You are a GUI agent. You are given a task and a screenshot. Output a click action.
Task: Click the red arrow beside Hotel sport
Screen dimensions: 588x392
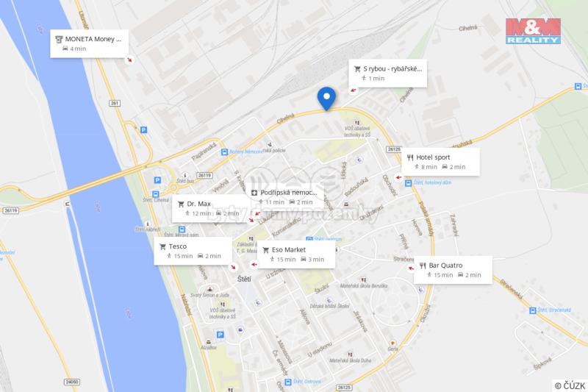[x=398, y=177]
